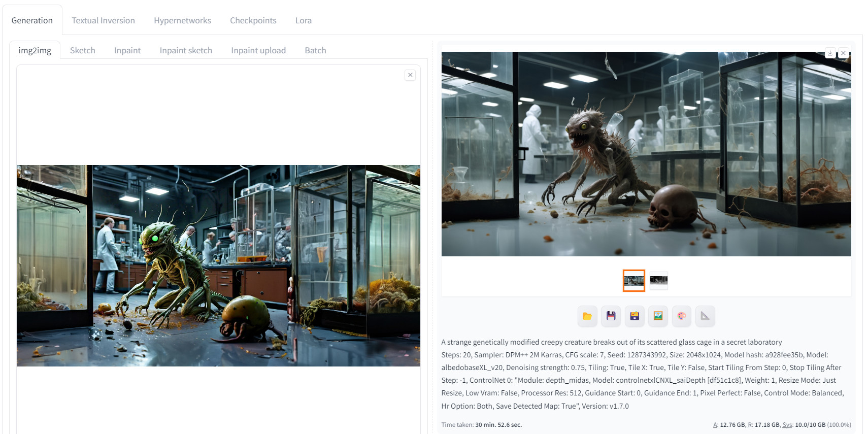This screenshot has width=868, height=434.
Task: Open the Hypernetworks tab
Action: click(x=182, y=20)
